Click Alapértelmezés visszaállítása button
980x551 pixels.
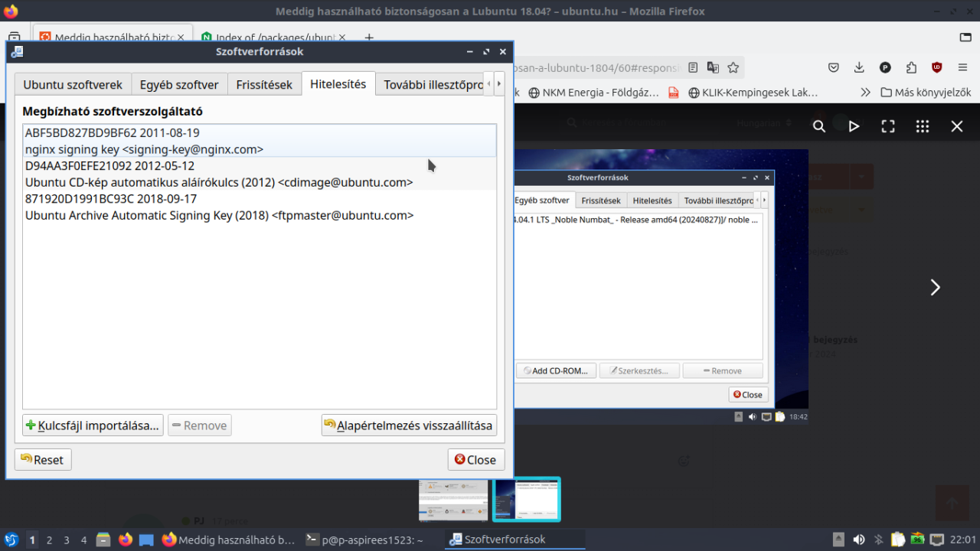pos(409,425)
